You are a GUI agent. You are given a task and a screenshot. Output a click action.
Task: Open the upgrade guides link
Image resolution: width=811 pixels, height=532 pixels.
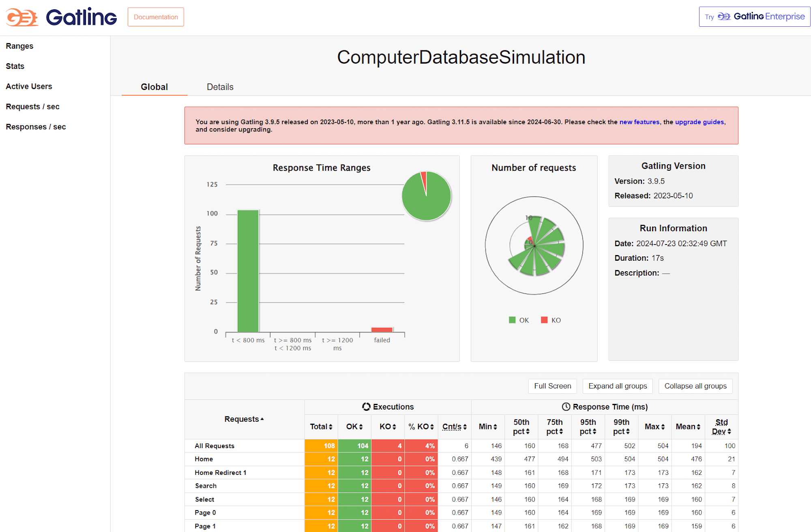click(x=699, y=122)
